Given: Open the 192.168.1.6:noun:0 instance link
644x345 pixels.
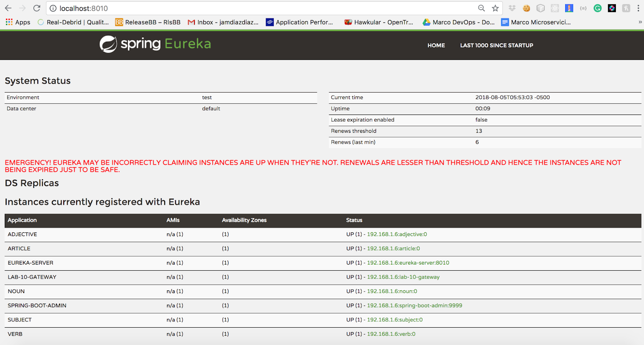Looking at the screenshot, I should click(392, 292).
